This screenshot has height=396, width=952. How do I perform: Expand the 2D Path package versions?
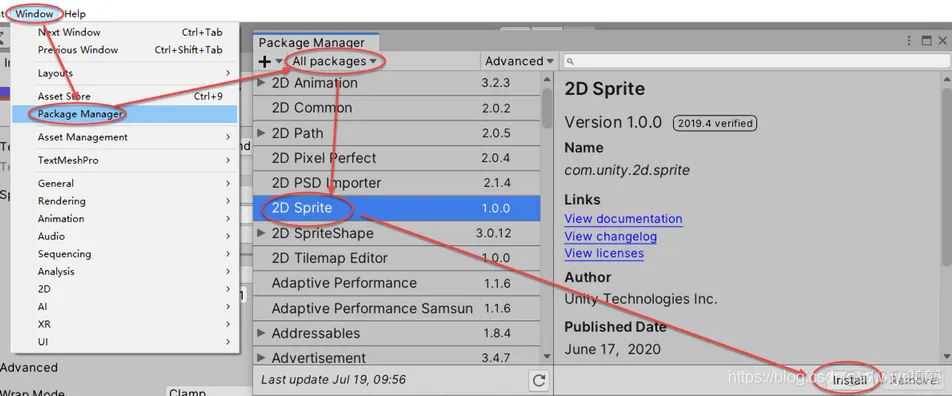coord(262,133)
